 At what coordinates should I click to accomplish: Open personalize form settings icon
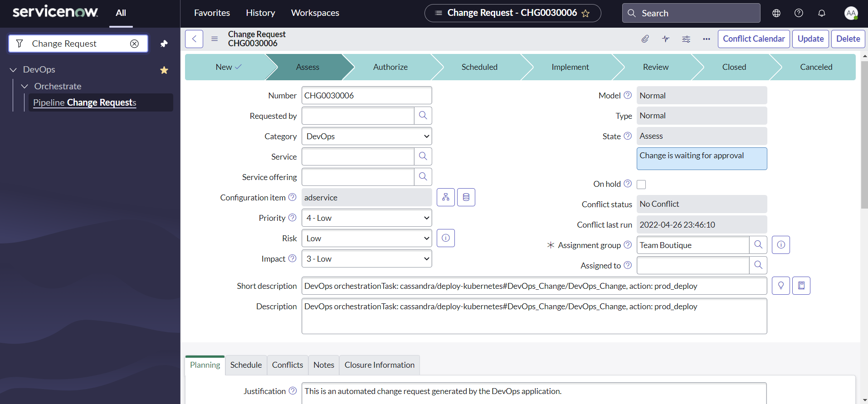(686, 39)
